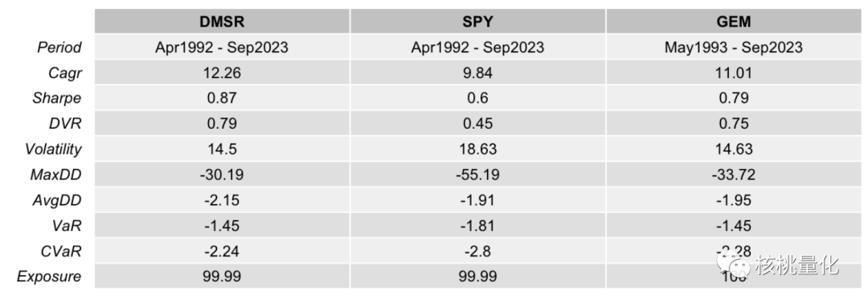Select SPY Volatility value 18.63
This screenshot has height=304, width=868.
coord(477,150)
